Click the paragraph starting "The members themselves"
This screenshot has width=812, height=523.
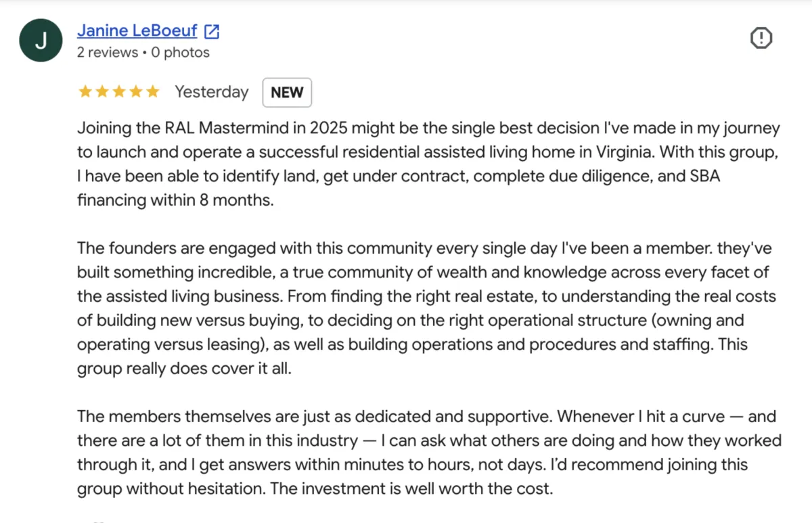[429, 453]
